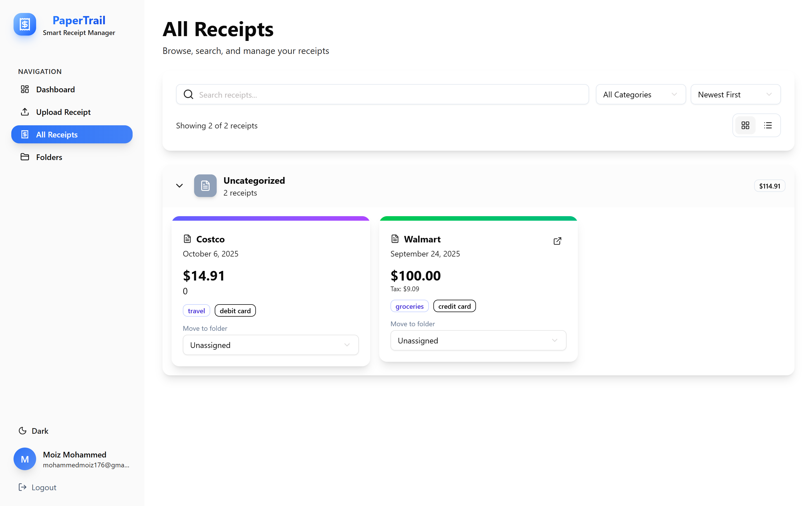Screen dimensions: 812x506
Task: Switch to list view
Action: (x=768, y=125)
